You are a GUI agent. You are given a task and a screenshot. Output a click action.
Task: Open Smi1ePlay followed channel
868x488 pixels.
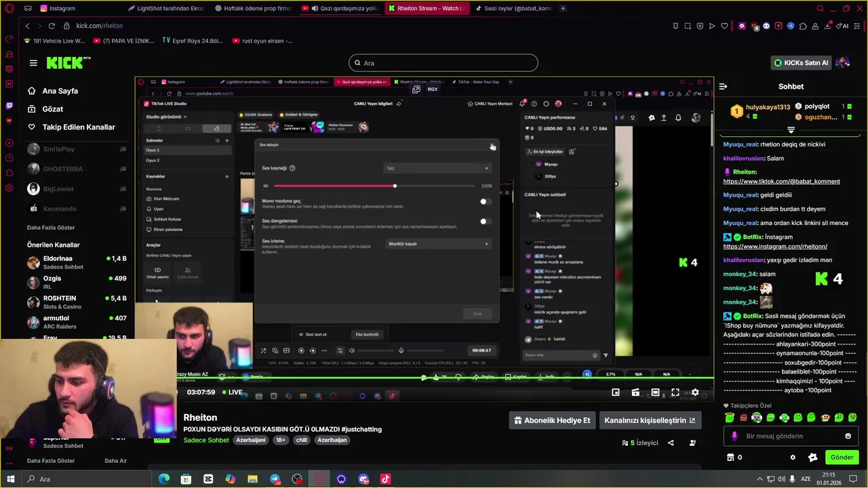coord(77,149)
